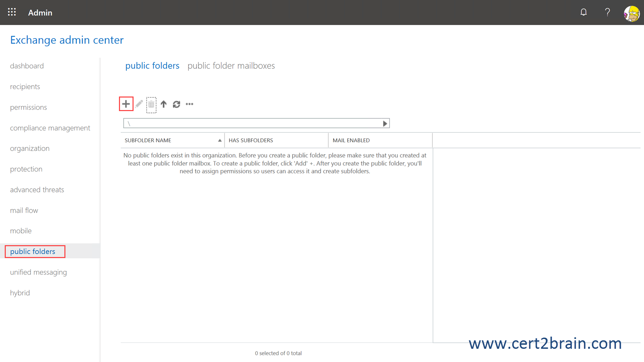This screenshot has width=644, height=362.
Task: Switch to public folder mailboxes tab
Action: 231,66
